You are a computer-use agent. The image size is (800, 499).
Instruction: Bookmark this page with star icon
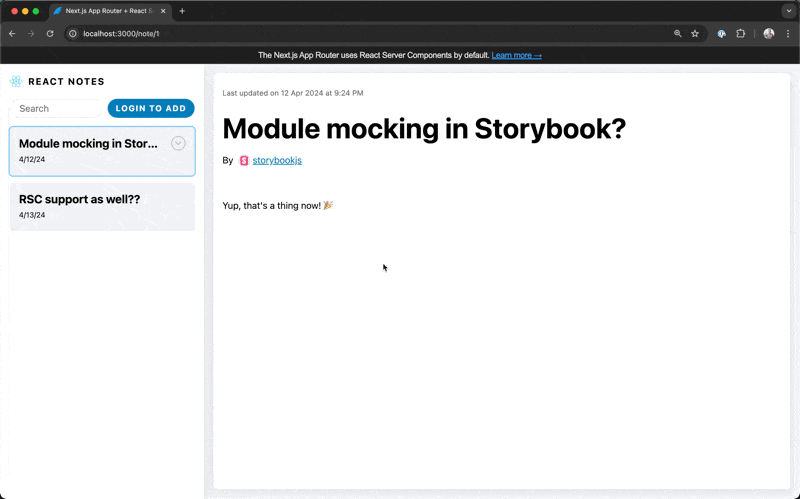click(x=695, y=34)
